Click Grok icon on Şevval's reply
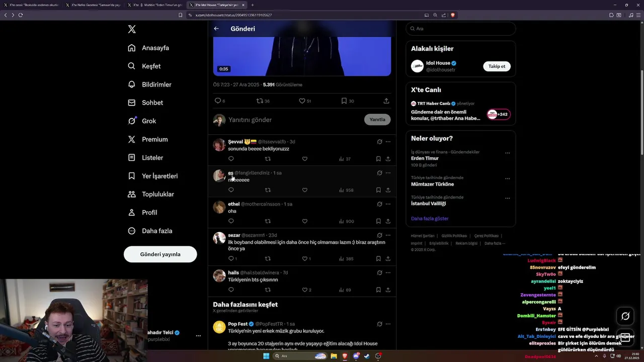 coord(379,142)
